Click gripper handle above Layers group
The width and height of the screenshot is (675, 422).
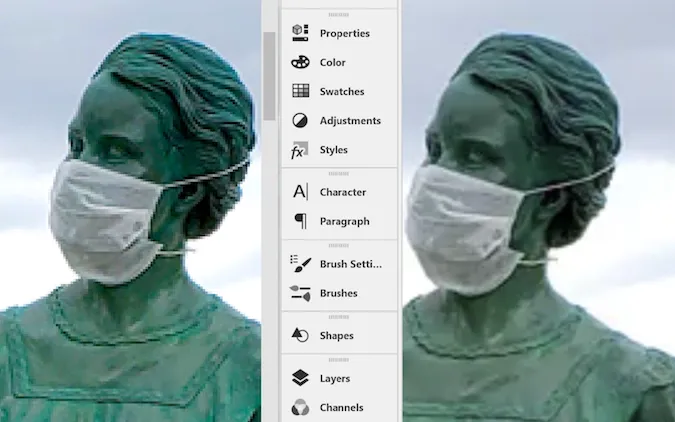(x=338, y=360)
